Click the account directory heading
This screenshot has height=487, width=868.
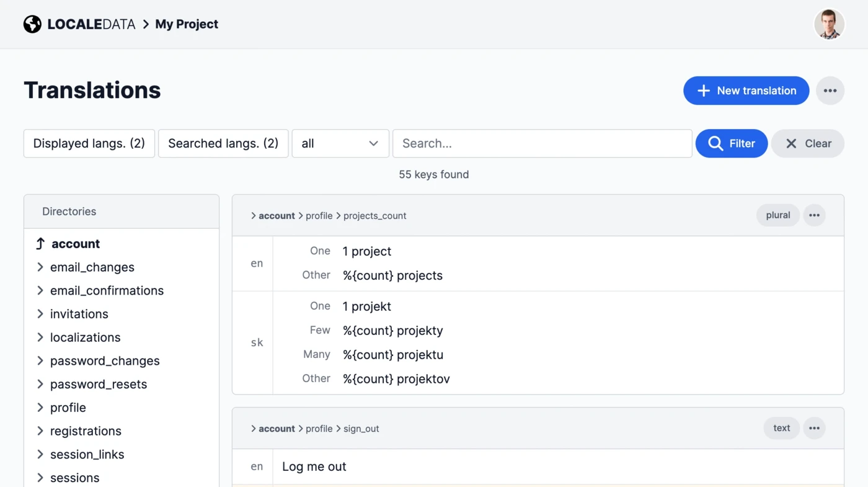coord(76,244)
